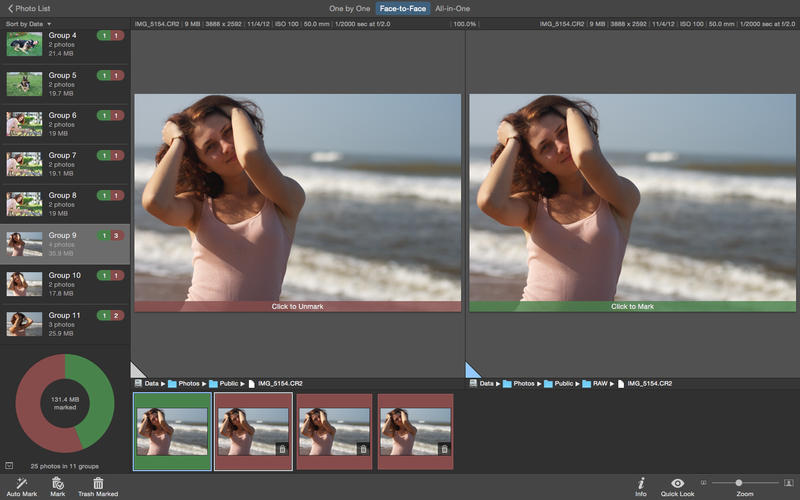Click the Mark icon in bottom toolbar
The image size is (800, 500).
(58, 482)
